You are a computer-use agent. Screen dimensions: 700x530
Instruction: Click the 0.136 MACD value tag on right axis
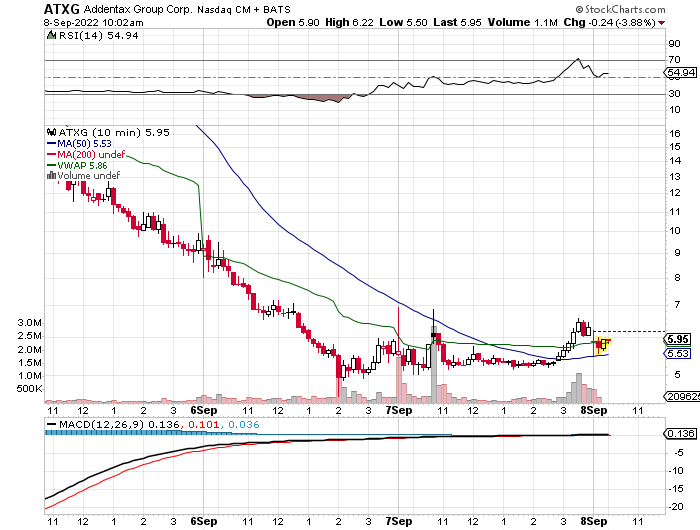pos(680,434)
